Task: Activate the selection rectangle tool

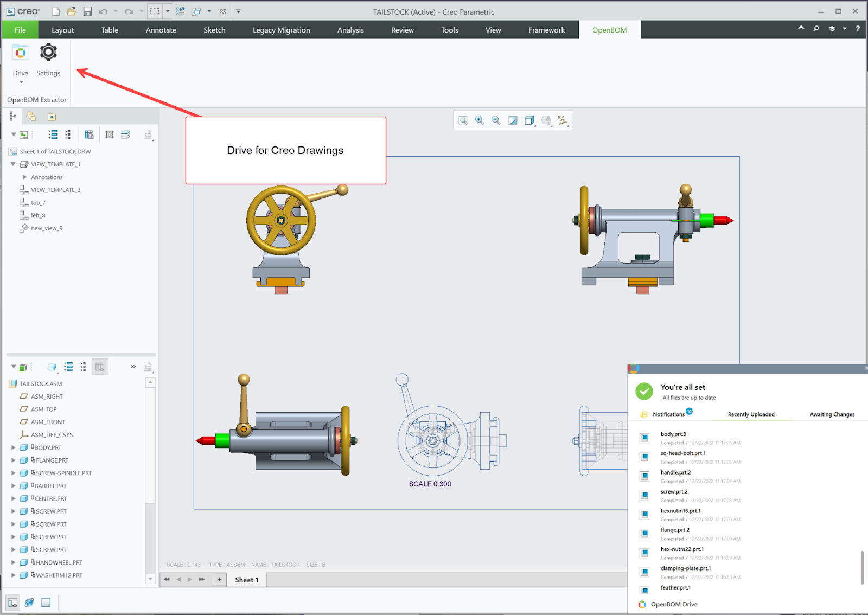Action: 155,11
